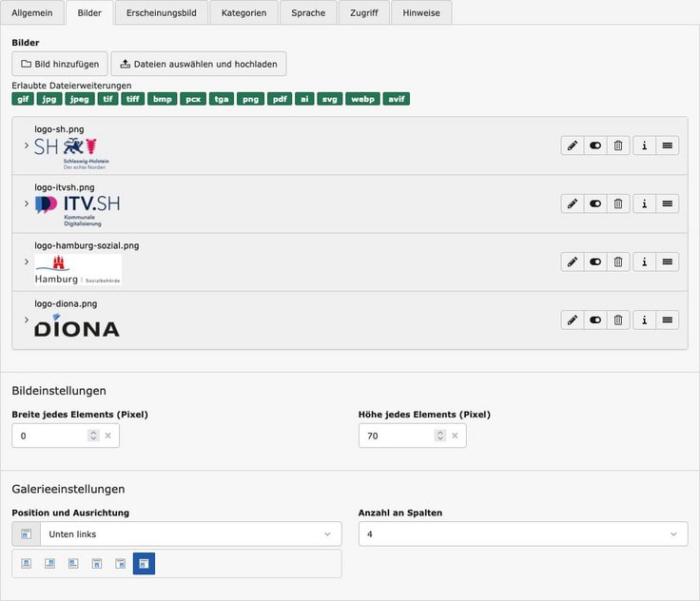Remove logo-sh.png using the trash icon
700x601 pixels.
point(618,145)
